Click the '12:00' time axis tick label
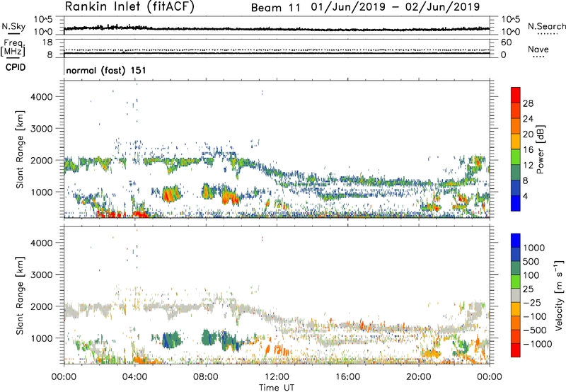This screenshot has height=392, width=566. [x=277, y=377]
